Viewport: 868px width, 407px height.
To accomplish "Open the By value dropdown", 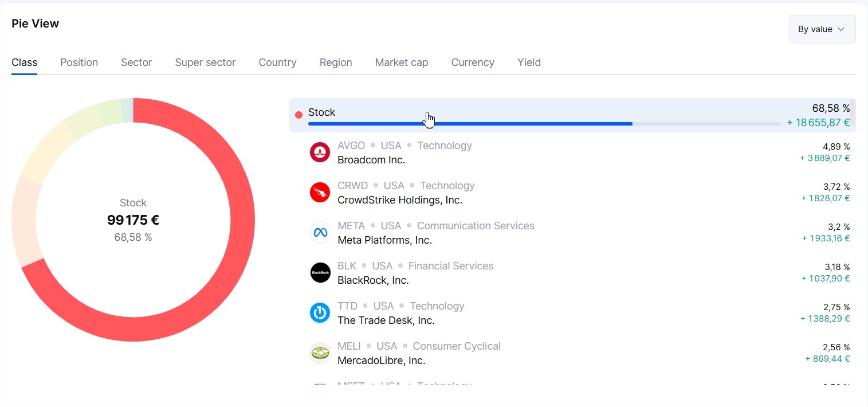I will tap(822, 29).
